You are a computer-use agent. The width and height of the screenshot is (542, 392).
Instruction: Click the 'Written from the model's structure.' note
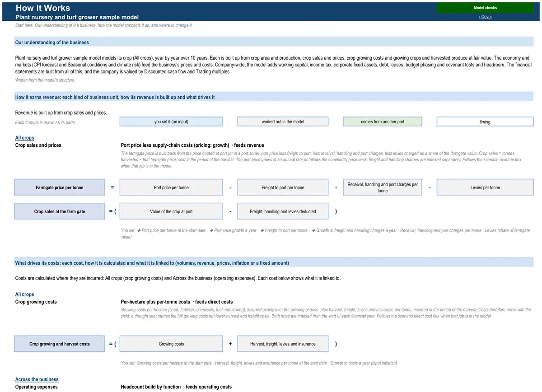click(x=45, y=80)
